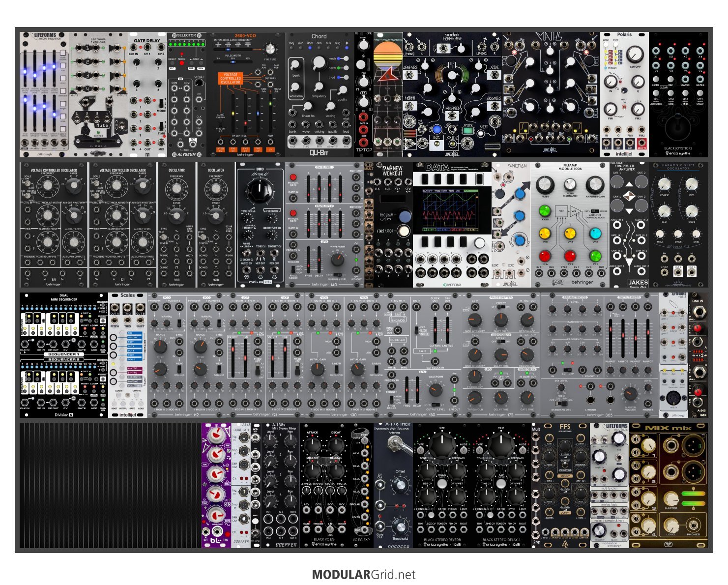Flip the MODE switch on Gate Delay
Screen dimensions: 728x585
[x=161, y=104]
